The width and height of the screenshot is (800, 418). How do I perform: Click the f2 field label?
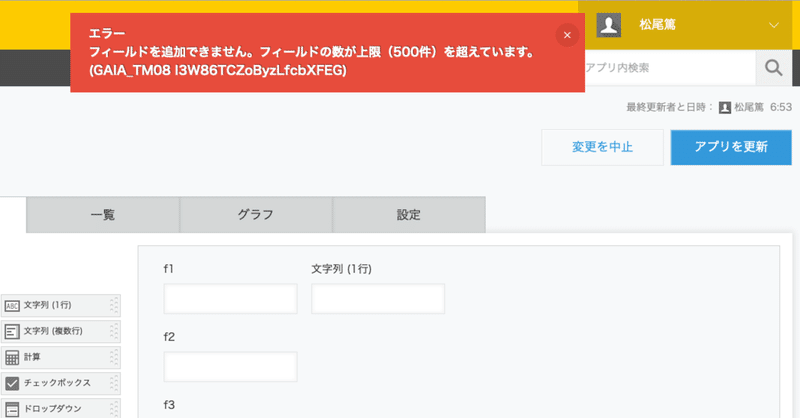coord(169,337)
